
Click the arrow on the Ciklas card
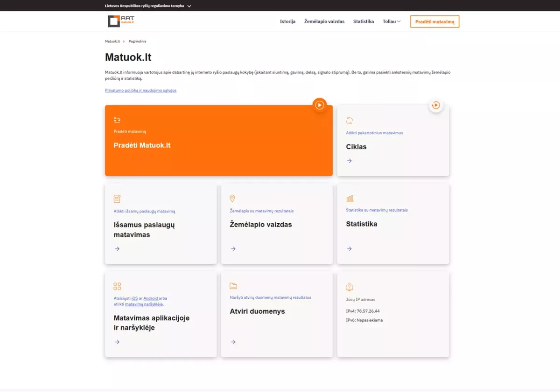[350, 161]
